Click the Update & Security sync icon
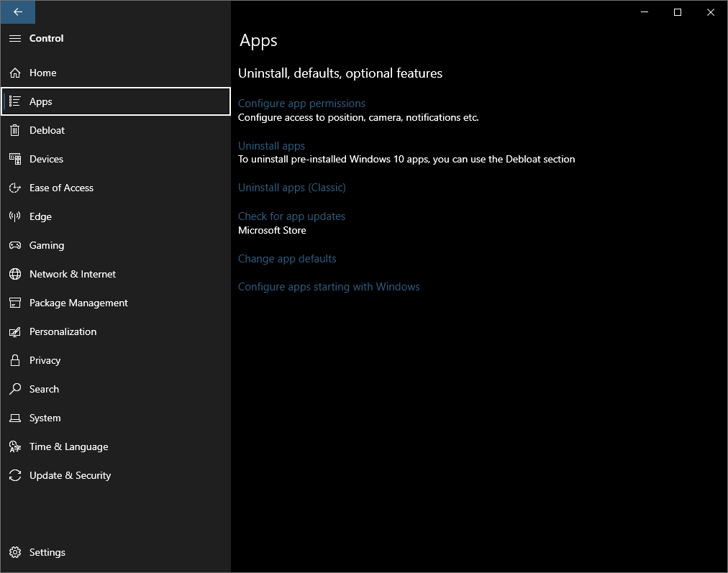 15,475
